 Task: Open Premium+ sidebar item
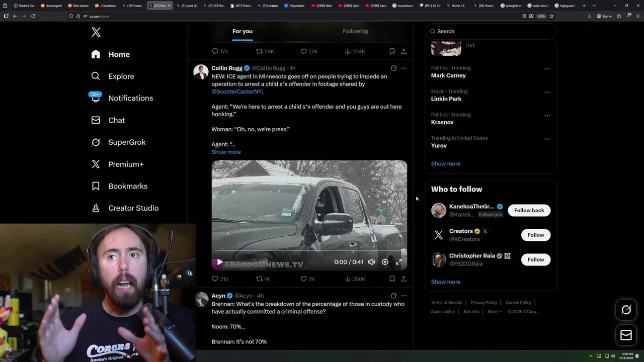pos(117,164)
